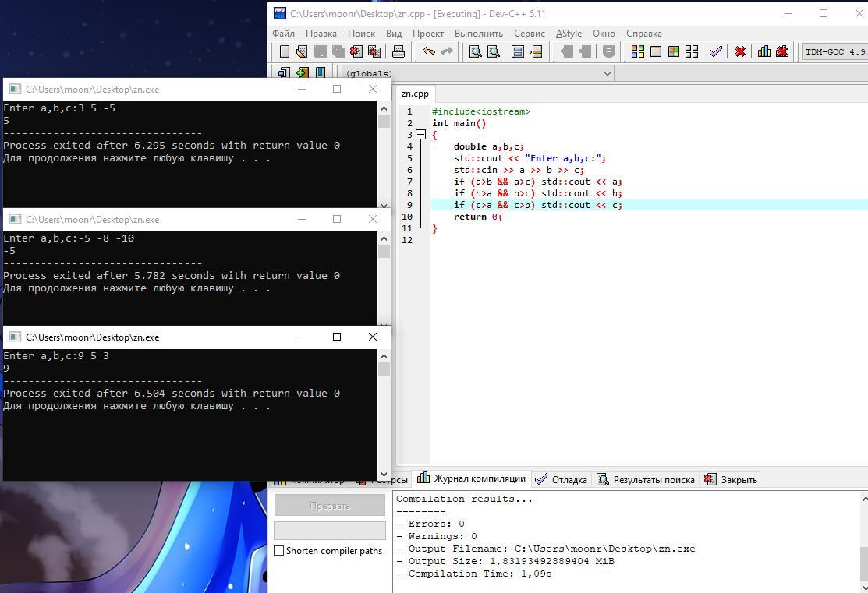Click the Close file toolbar icon
Screen dimensions: 868x593
[x=356, y=51]
